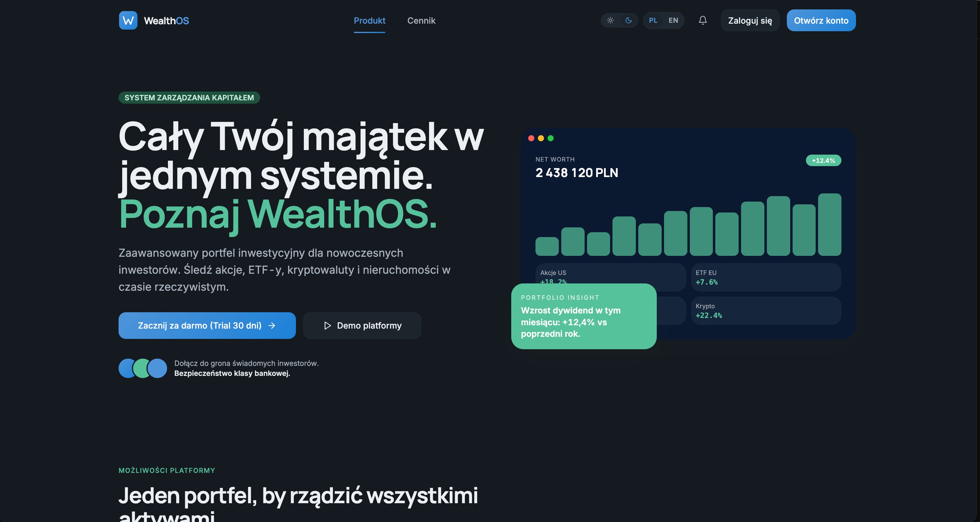This screenshot has height=522, width=980.
Task: Click MOŻLIWOŚCI PLATFORMY section label
Action: click(x=167, y=470)
